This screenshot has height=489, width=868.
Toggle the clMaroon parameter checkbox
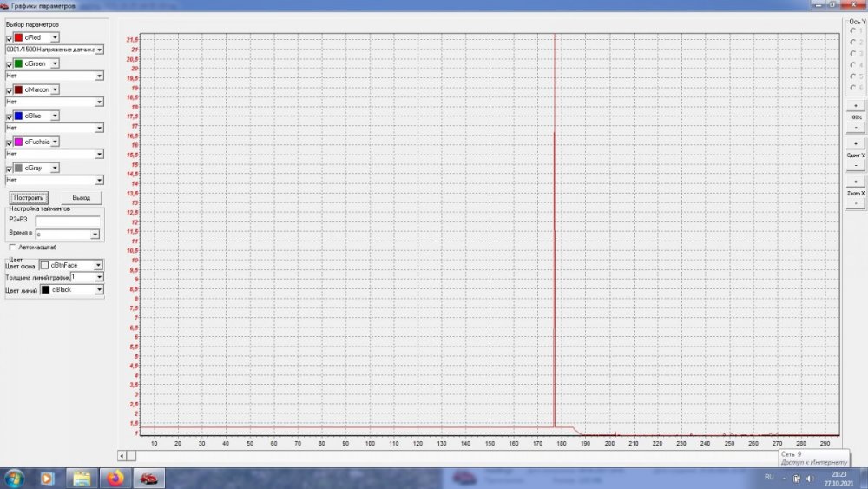(x=9, y=90)
